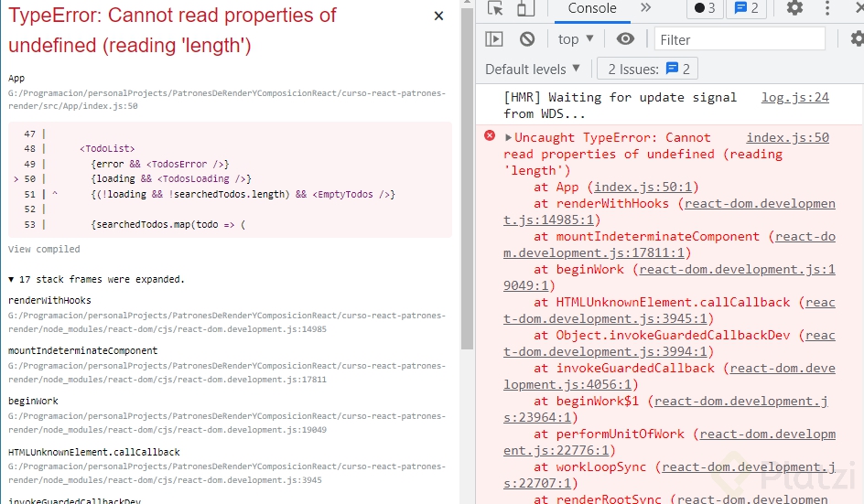Click code line 51 with EmptyTodos
Screen dimensions: 864x504
[243, 195]
